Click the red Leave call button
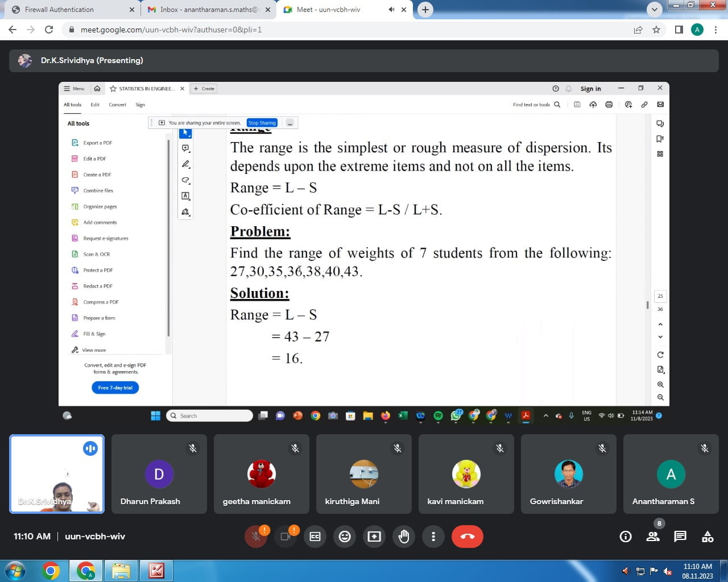The image size is (728, 582). click(x=467, y=537)
